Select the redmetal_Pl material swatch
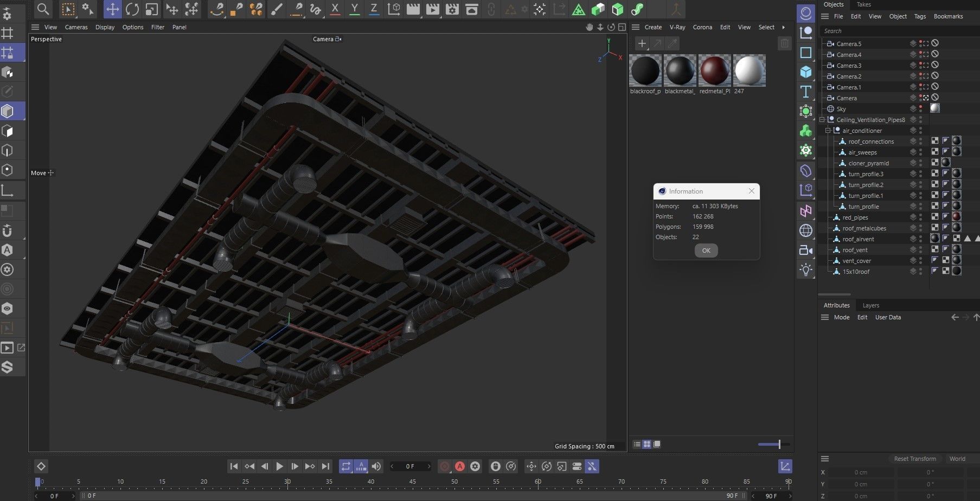This screenshot has width=980, height=501. 715,70
